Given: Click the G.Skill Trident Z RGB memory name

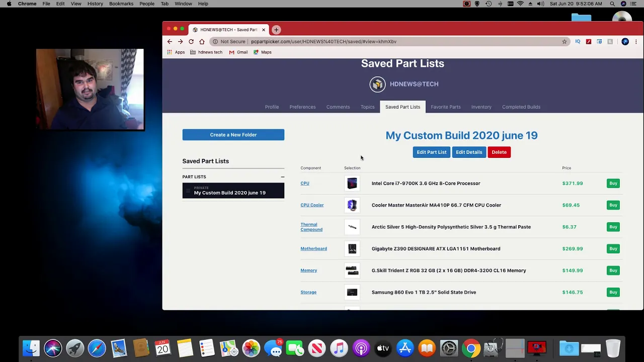Looking at the screenshot, I should 449,270.
